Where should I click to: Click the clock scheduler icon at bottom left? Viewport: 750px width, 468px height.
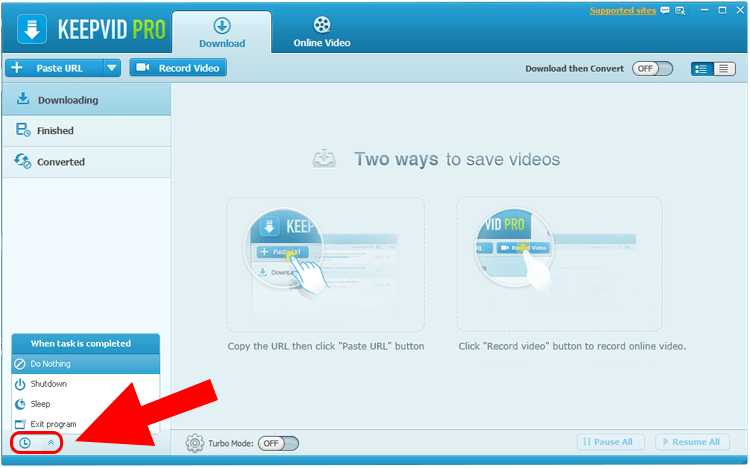coord(25,443)
